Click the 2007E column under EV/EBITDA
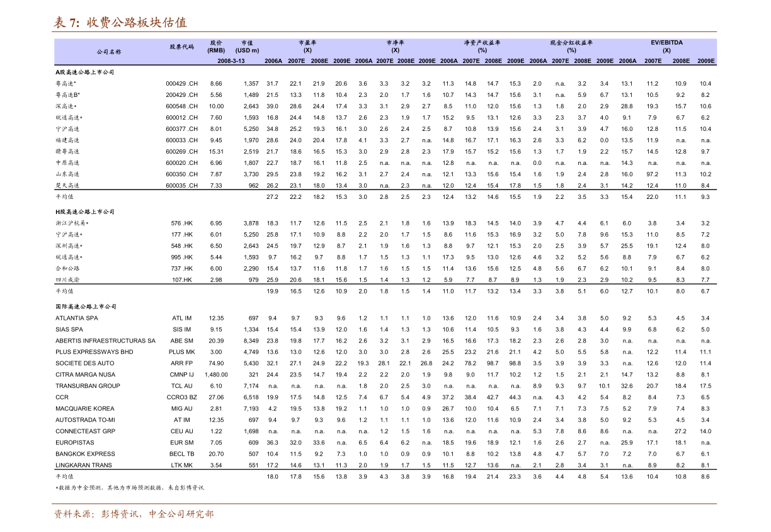The width and height of the screenshot is (771, 532). [653, 61]
